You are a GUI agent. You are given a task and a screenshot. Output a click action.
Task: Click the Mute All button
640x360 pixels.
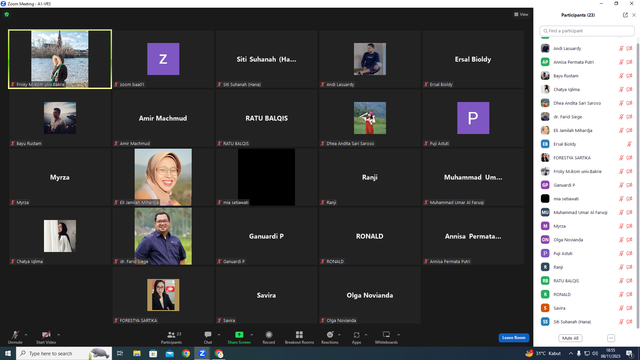[570, 338]
